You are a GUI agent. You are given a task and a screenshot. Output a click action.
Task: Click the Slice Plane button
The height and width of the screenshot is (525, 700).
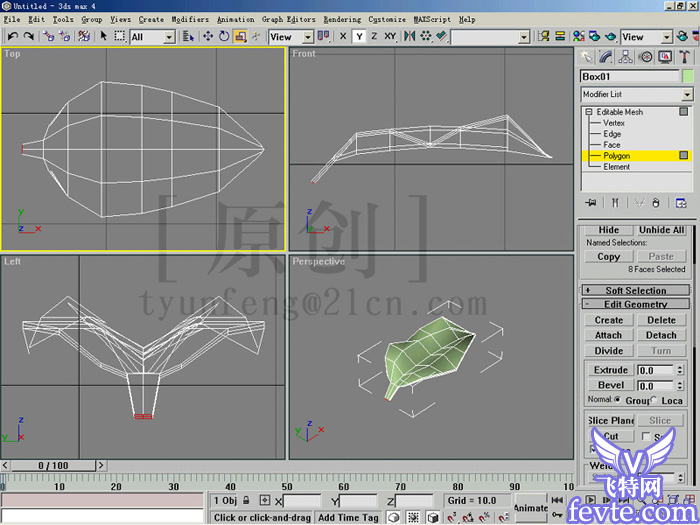(x=610, y=421)
